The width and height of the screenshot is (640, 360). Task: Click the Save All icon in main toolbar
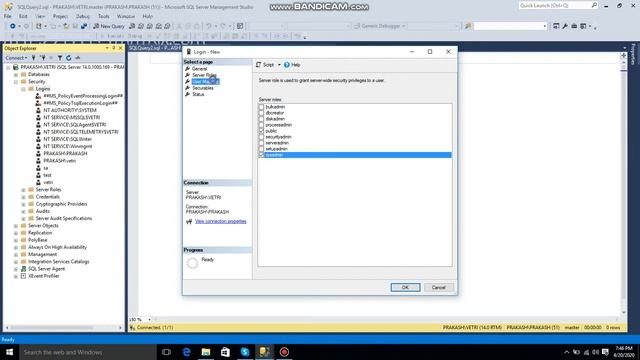pos(84,26)
